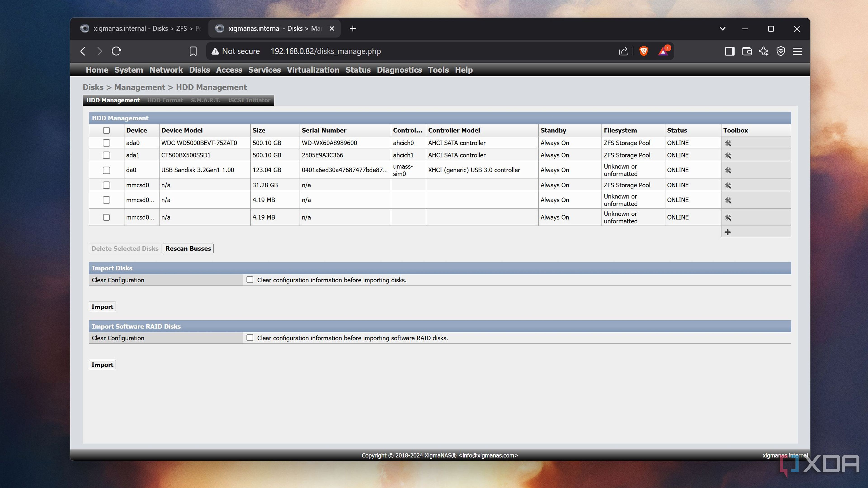The width and height of the screenshot is (868, 488).
Task: Select the mmcsd0 31.28 GB checkbox
Action: [x=106, y=185]
